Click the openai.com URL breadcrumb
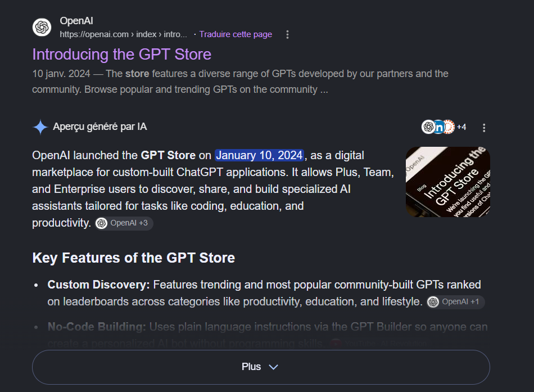Viewport: 534px width, 392px height. tap(123, 34)
